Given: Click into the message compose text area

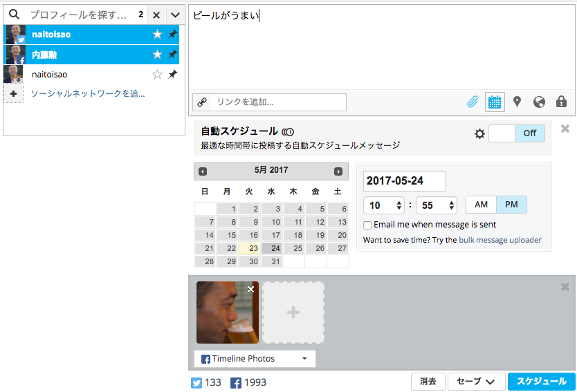Looking at the screenshot, I should click(382, 47).
